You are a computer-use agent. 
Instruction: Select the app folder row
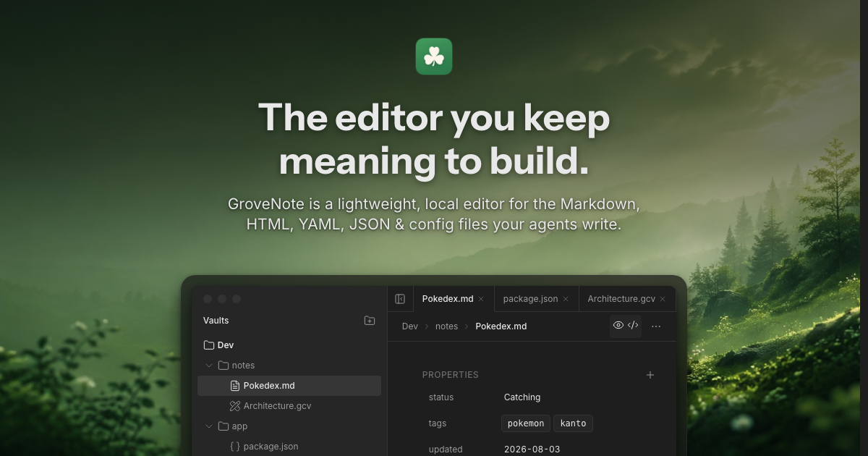pos(289,426)
